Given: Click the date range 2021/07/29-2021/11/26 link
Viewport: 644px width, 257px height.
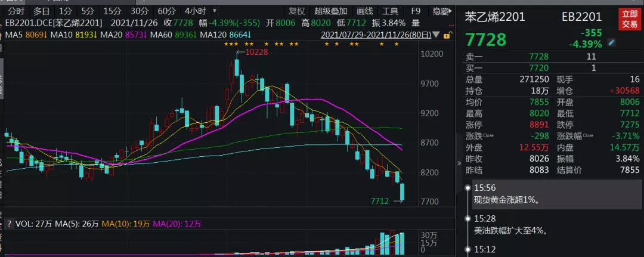Looking at the screenshot, I should pyautogui.click(x=376, y=35).
